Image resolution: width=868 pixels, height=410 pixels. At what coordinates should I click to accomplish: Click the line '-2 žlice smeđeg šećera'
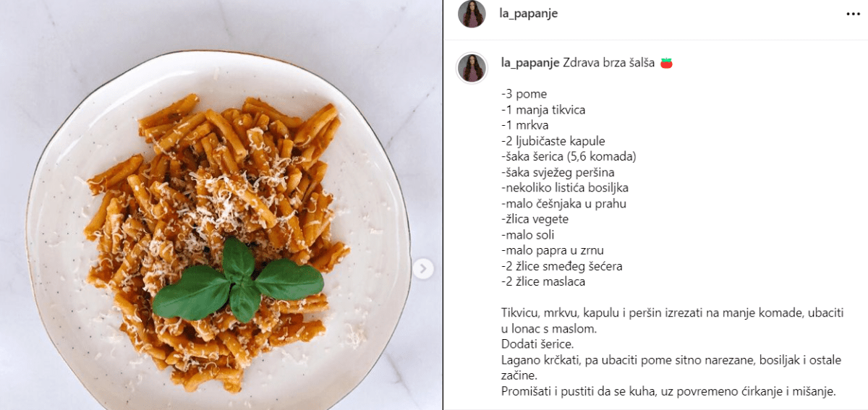[x=561, y=266]
